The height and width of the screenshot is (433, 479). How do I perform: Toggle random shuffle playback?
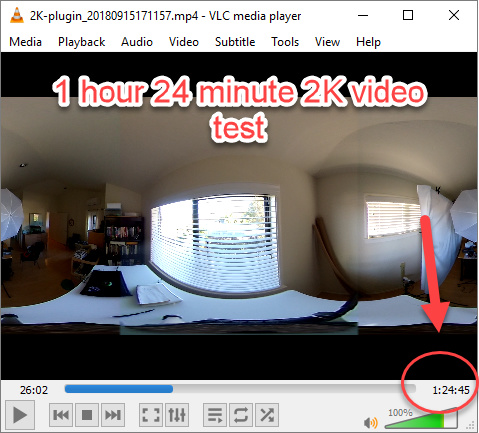click(267, 415)
